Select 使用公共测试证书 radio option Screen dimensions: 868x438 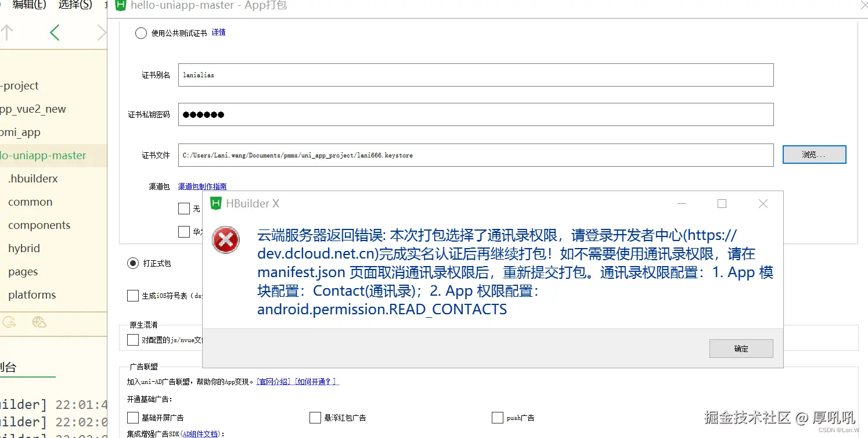click(141, 33)
